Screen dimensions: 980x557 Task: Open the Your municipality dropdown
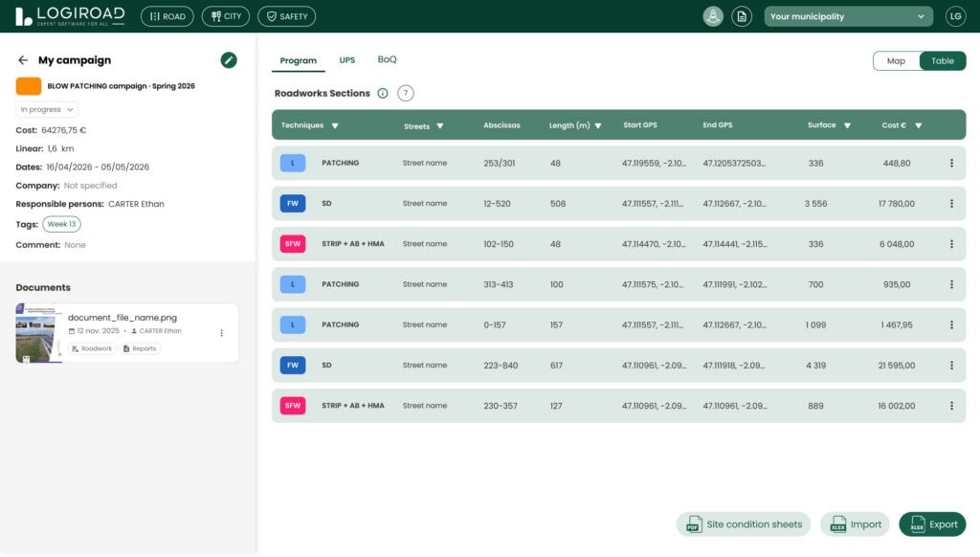(x=848, y=16)
